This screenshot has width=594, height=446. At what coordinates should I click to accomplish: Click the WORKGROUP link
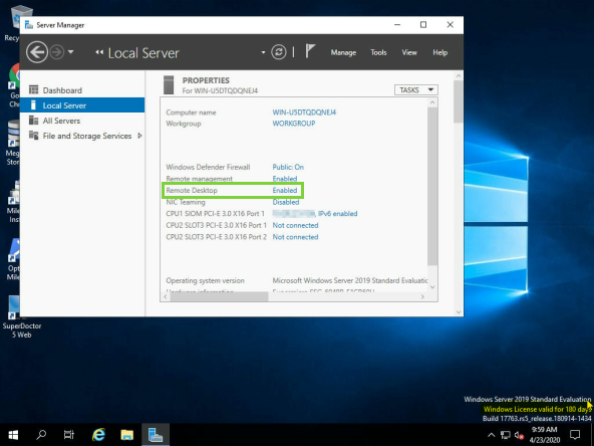294,124
